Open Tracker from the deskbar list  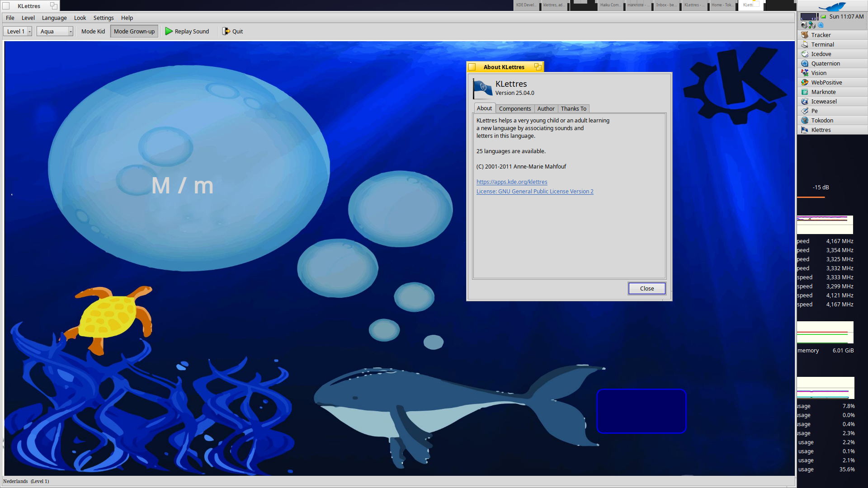[821, 35]
